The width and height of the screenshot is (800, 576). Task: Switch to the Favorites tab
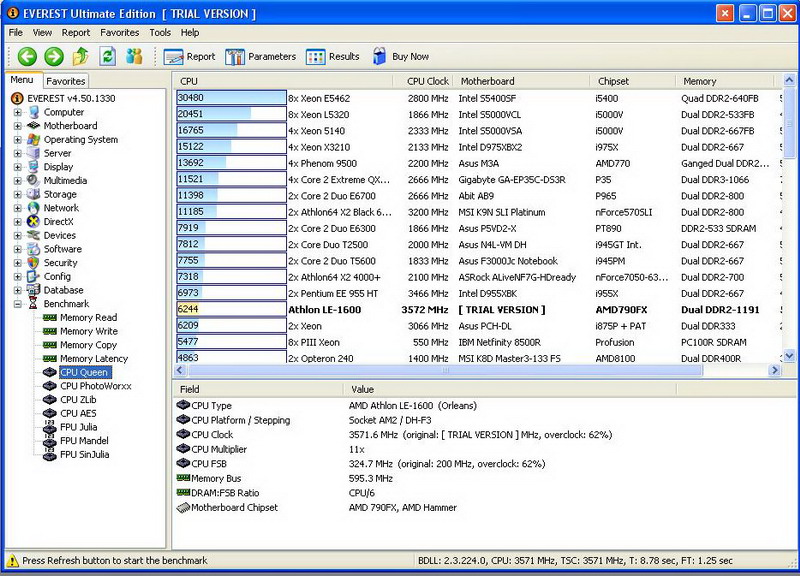(x=65, y=81)
